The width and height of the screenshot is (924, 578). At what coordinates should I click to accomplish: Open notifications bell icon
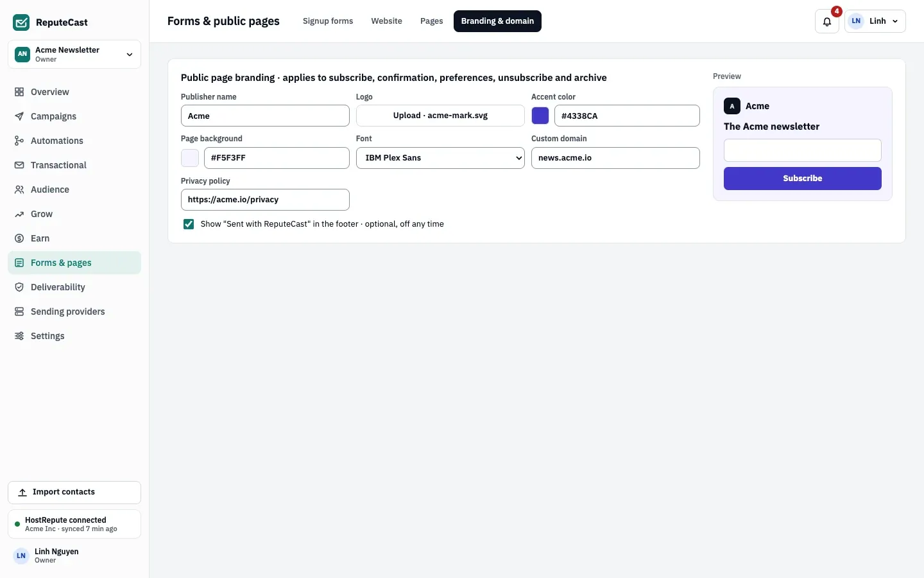[827, 21]
